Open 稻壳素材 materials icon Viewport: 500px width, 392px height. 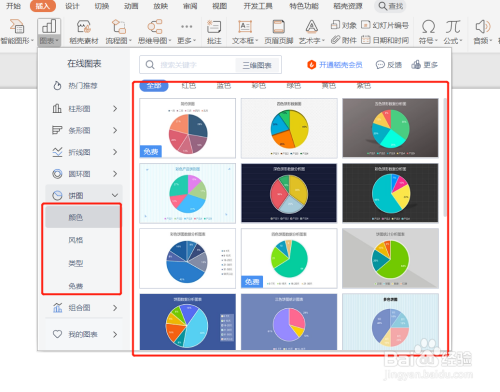(84, 32)
